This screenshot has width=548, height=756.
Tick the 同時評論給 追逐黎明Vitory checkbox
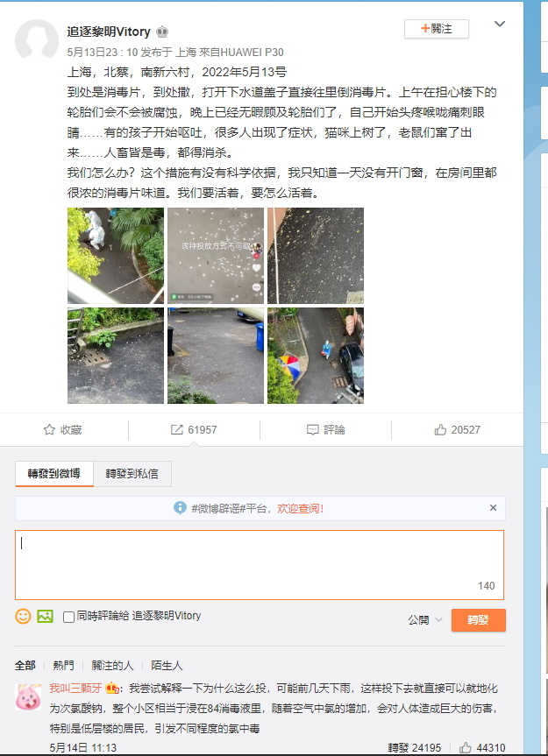click(68, 617)
